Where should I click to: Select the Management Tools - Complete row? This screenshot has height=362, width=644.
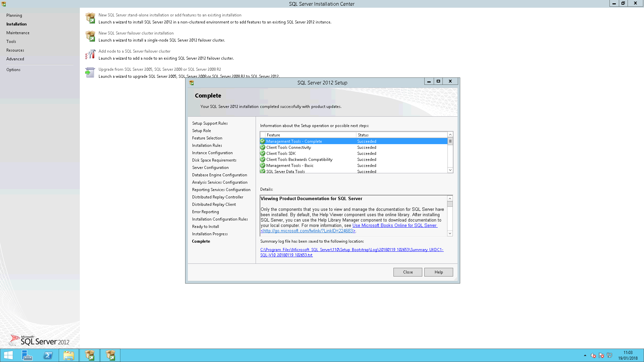[x=354, y=141]
